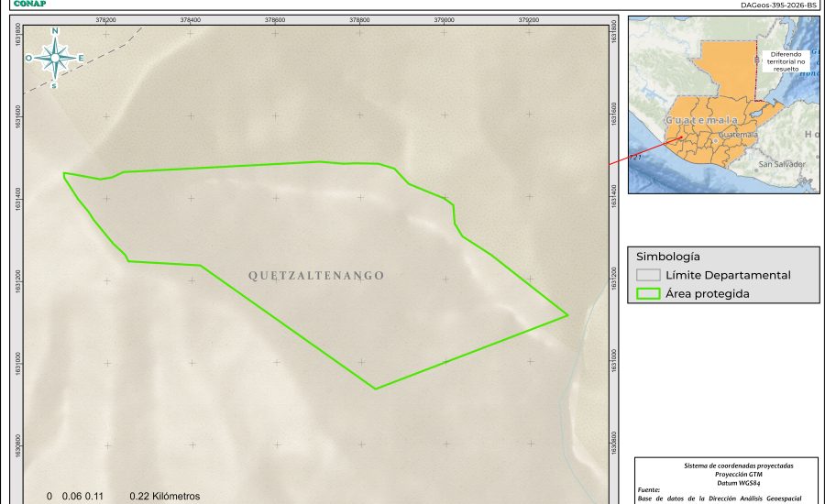Click the QUETZALTENANGO department label
This screenshot has height=504, width=825.
click(316, 276)
